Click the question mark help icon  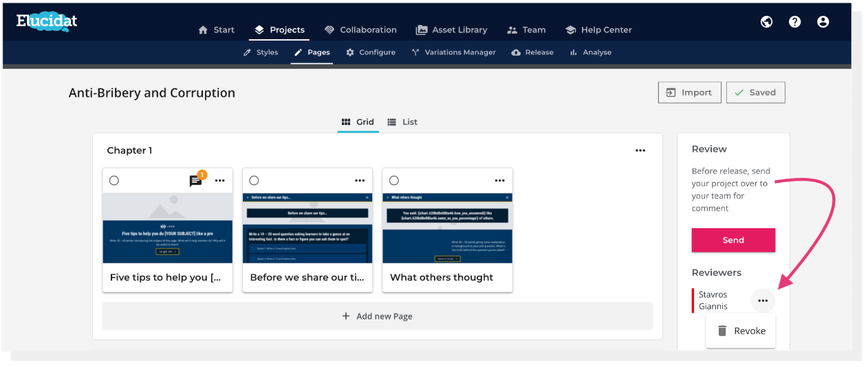795,22
